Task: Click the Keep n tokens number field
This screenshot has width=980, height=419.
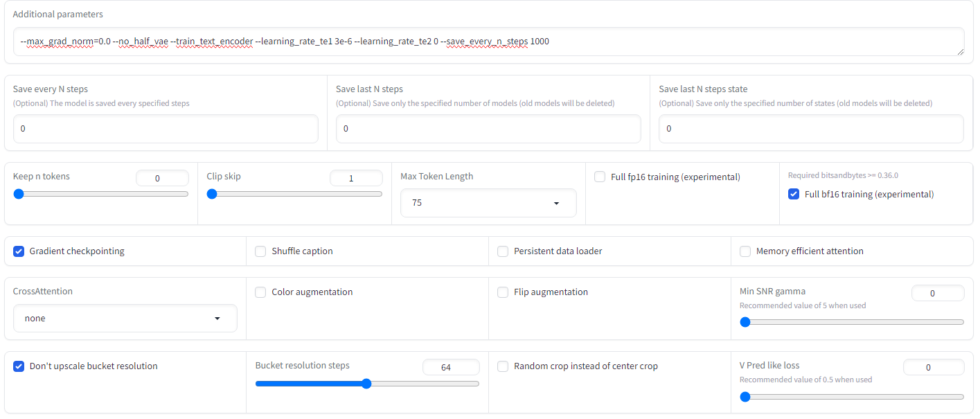Action: click(x=162, y=178)
